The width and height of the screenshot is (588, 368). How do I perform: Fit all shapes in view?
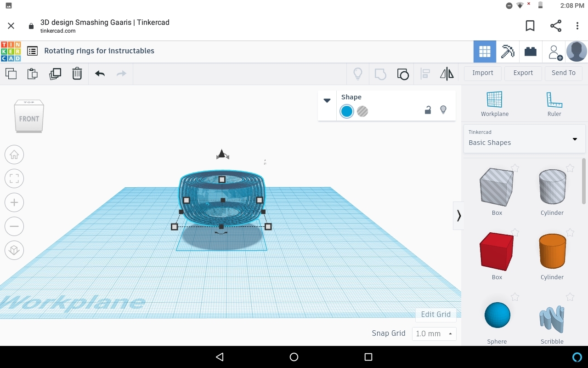[x=14, y=178]
